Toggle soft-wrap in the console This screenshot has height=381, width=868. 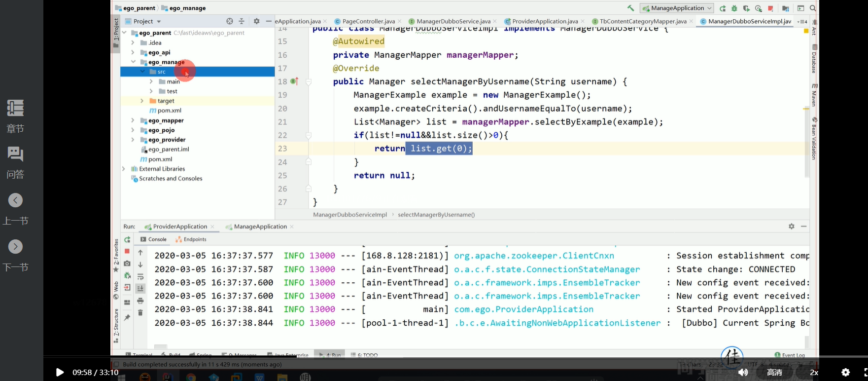pos(140,276)
